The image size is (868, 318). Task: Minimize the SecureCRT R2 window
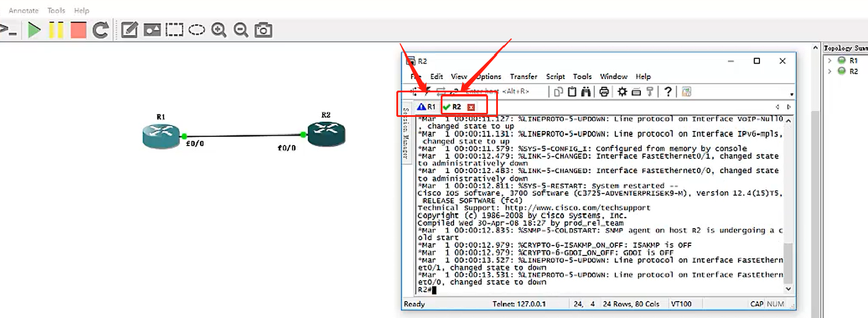pos(730,61)
